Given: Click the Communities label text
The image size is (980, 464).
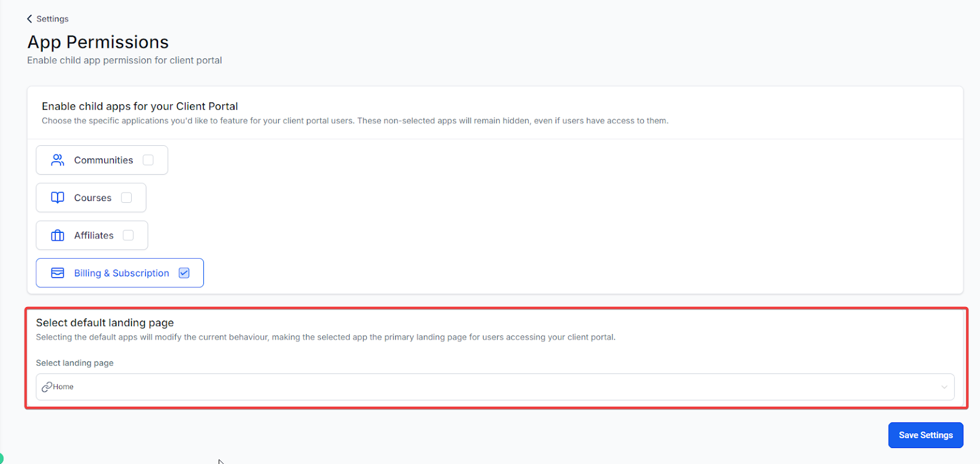Looking at the screenshot, I should point(104,160).
